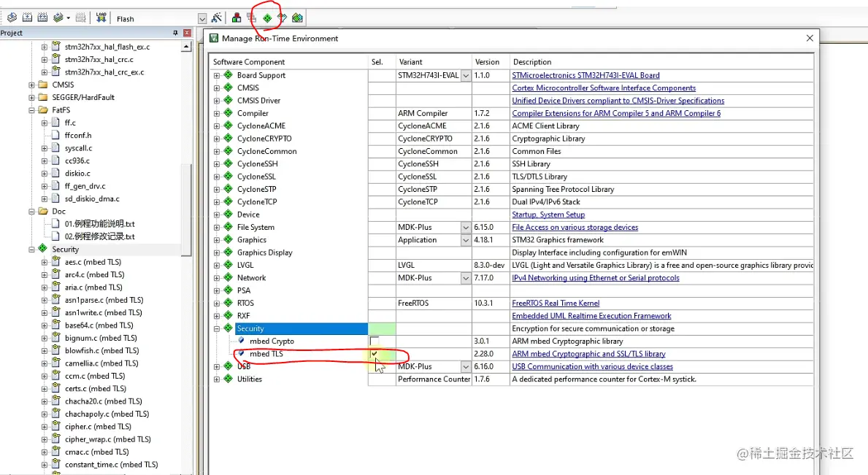The height and width of the screenshot is (475, 868).
Task: Open Embedded UML Realtime Execution Framework link
Action: (x=592, y=316)
